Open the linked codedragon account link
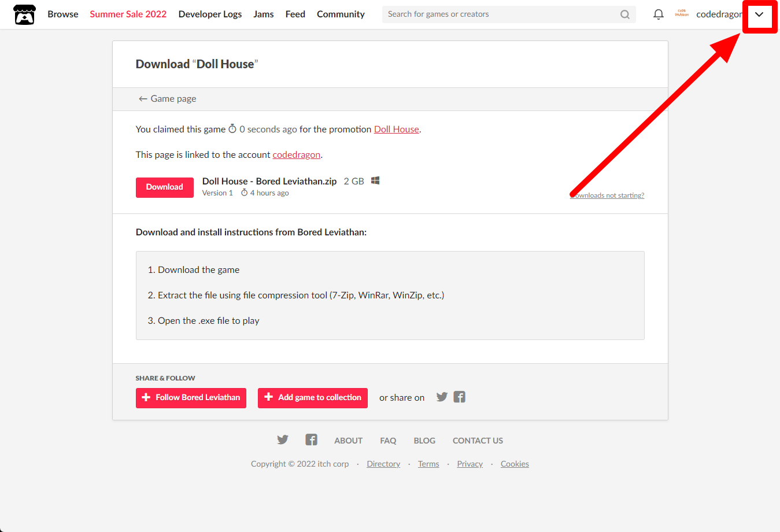Image resolution: width=780 pixels, height=532 pixels. (296, 155)
